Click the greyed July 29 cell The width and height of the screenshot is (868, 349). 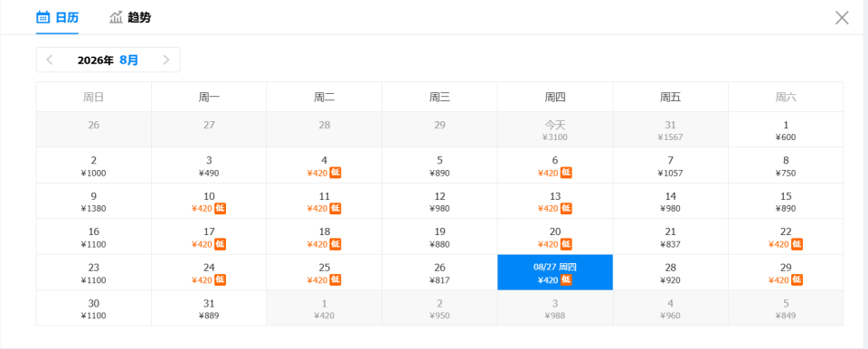tap(439, 129)
